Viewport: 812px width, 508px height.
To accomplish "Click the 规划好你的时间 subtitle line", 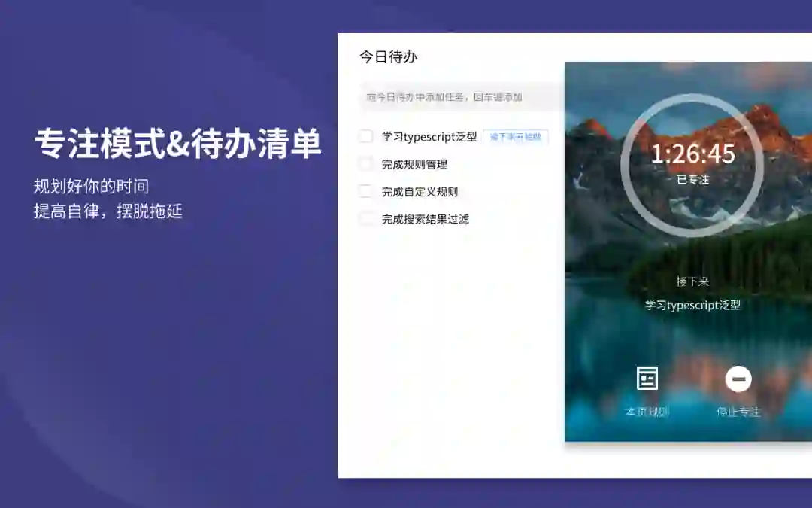I will click(91, 186).
